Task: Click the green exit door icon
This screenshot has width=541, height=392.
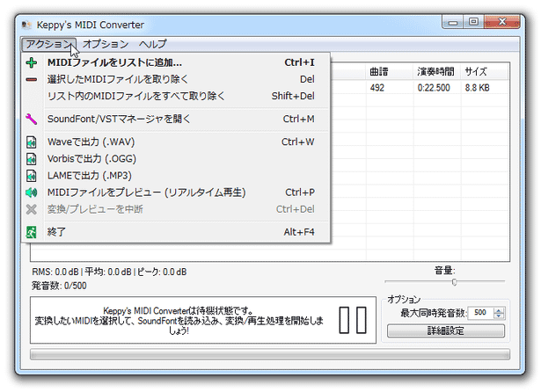Action: coord(32,232)
